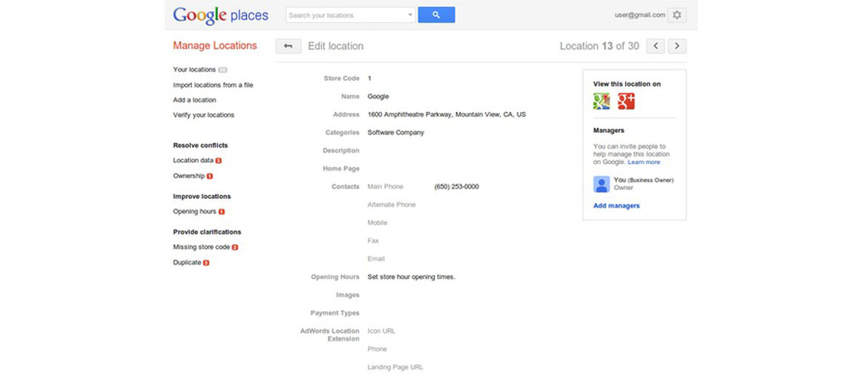The width and height of the screenshot is (868, 386).
Task: Open Import locations from a file
Action: pyautogui.click(x=213, y=85)
